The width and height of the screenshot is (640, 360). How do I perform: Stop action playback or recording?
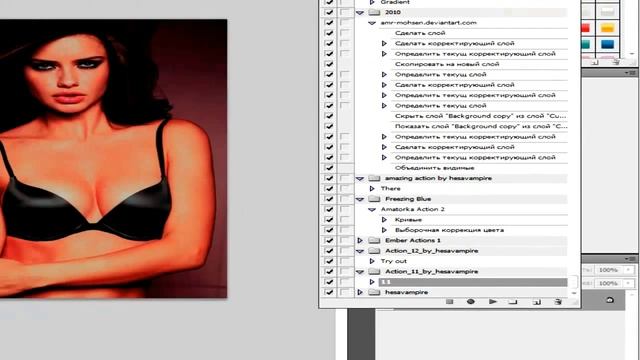click(x=449, y=302)
